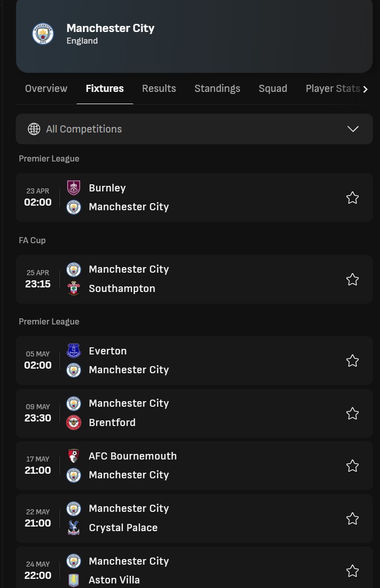Expand competitions filter using chevron arrow
This screenshot has height=588, width=380.
[x=353, y=129]
